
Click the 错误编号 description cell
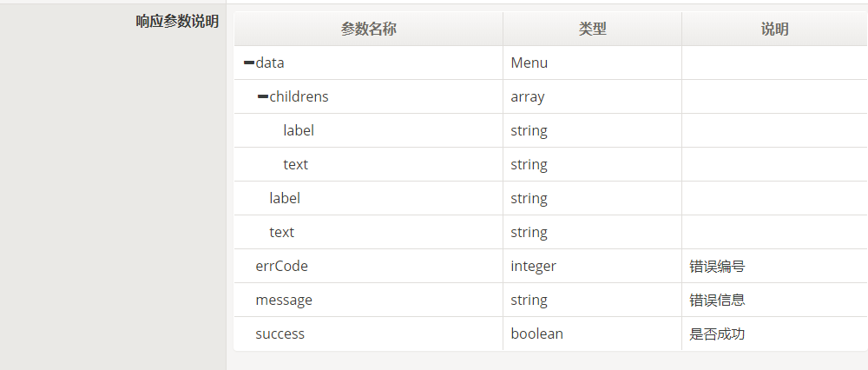774,267
